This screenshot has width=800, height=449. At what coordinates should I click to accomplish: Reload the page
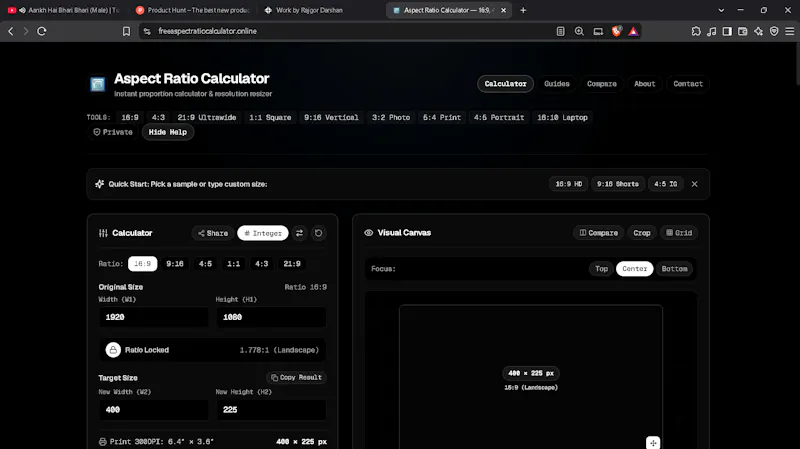click(x=42, y=31)
